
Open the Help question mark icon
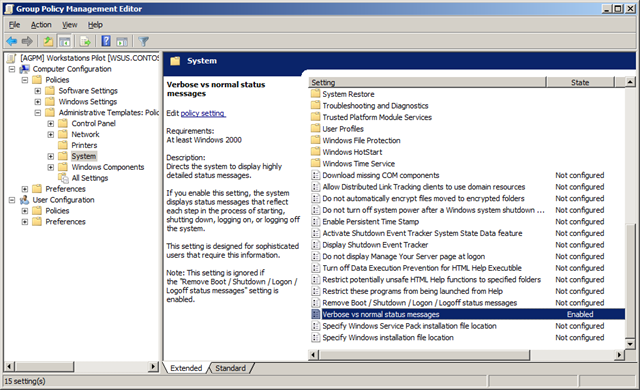106,41
